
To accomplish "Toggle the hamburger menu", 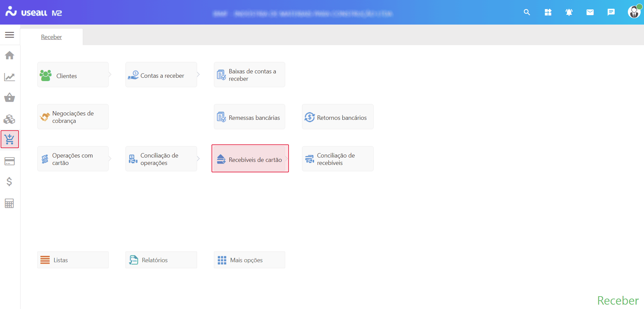I will 9,35.
